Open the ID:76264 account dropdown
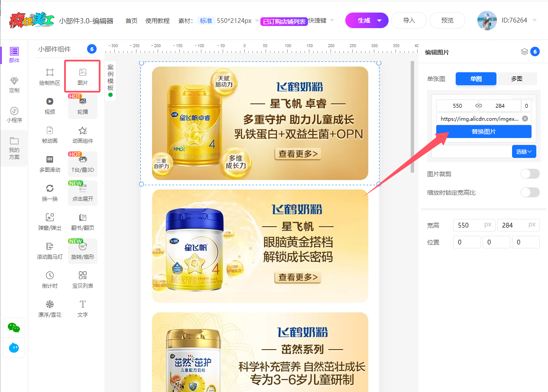The image size is (548, 392). [x=519, y=20]
